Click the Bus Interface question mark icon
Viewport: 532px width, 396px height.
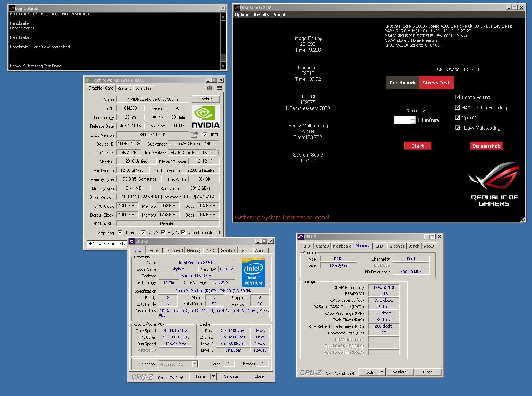point(218,153)
